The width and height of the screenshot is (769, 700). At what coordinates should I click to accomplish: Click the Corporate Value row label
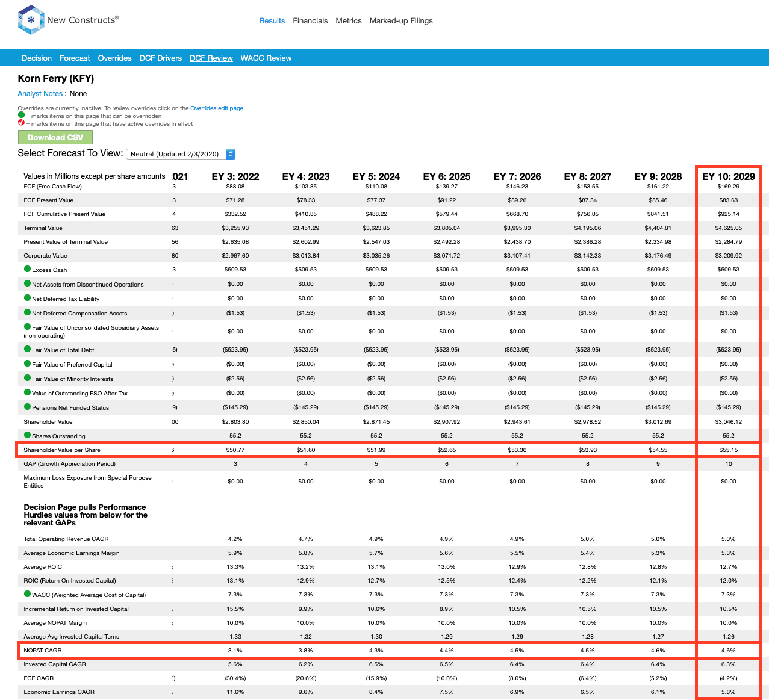pos(45,256)
